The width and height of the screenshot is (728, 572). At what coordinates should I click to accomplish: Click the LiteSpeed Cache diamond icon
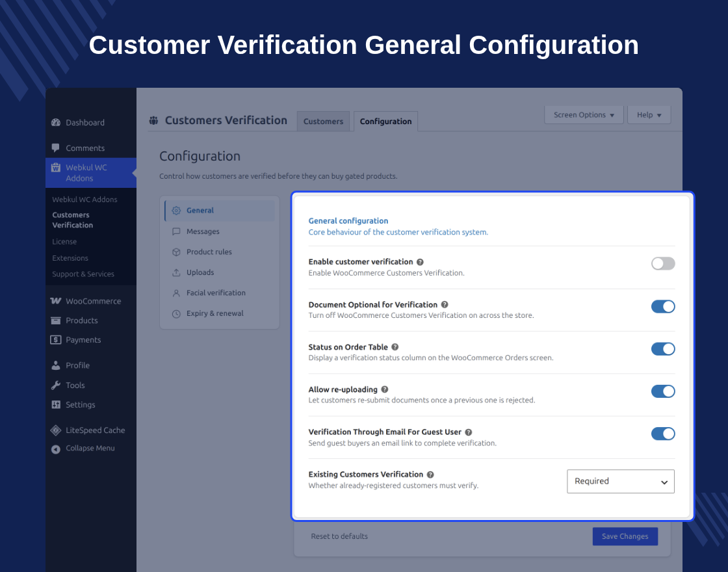[56, 430]
